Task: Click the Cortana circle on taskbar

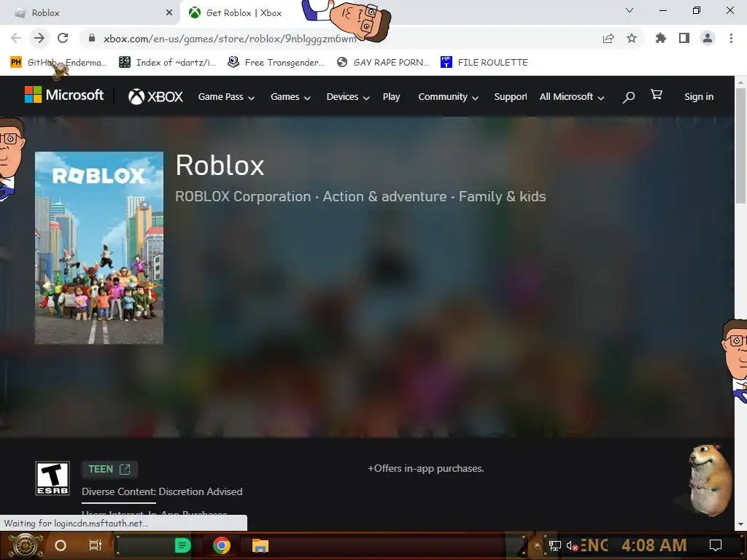Action: 61,545
